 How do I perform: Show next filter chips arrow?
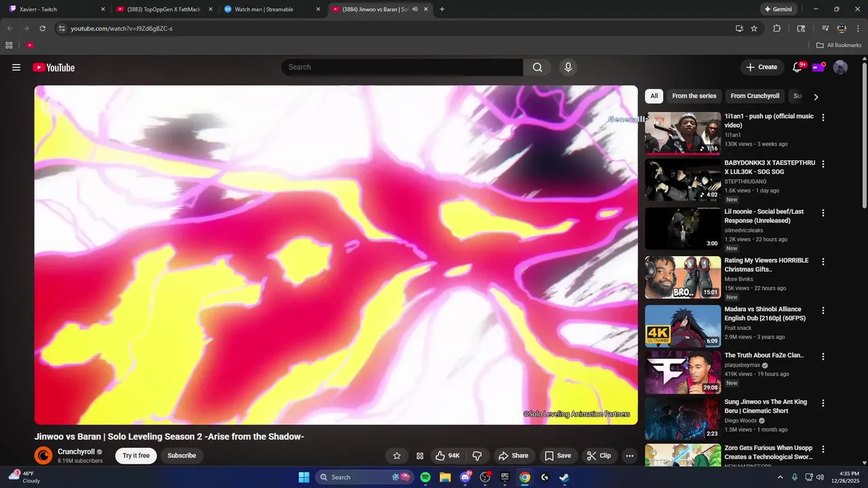816,97
